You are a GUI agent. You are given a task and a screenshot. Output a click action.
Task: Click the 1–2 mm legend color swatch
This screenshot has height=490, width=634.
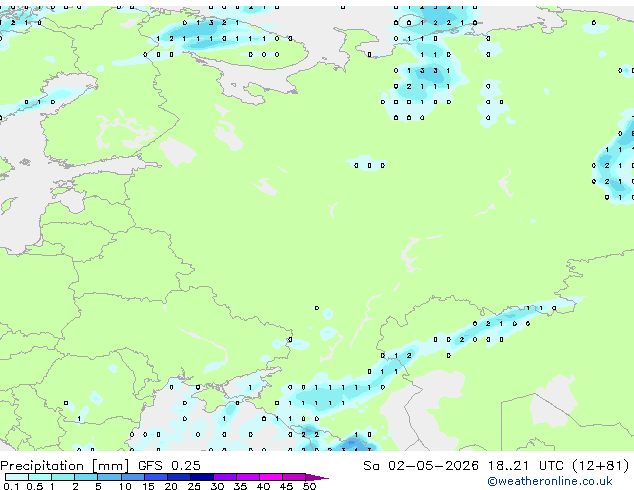[63, 477]
